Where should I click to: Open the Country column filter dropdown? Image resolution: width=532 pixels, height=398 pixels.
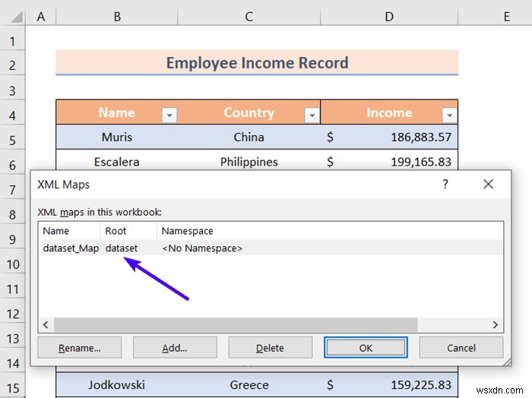[312, 115]
